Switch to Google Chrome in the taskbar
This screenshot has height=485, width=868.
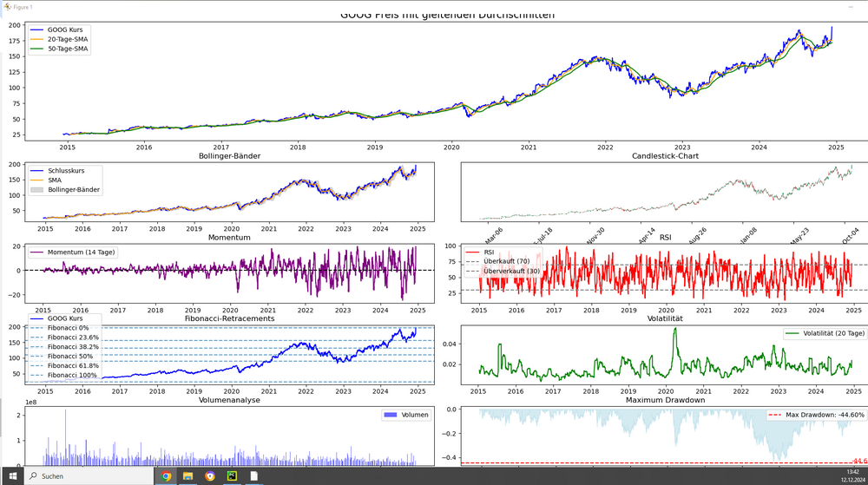[166, 475]
